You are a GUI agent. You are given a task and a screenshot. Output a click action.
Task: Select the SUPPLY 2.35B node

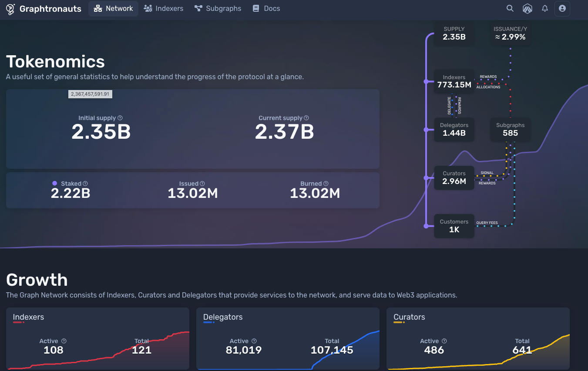click(454, 33)
